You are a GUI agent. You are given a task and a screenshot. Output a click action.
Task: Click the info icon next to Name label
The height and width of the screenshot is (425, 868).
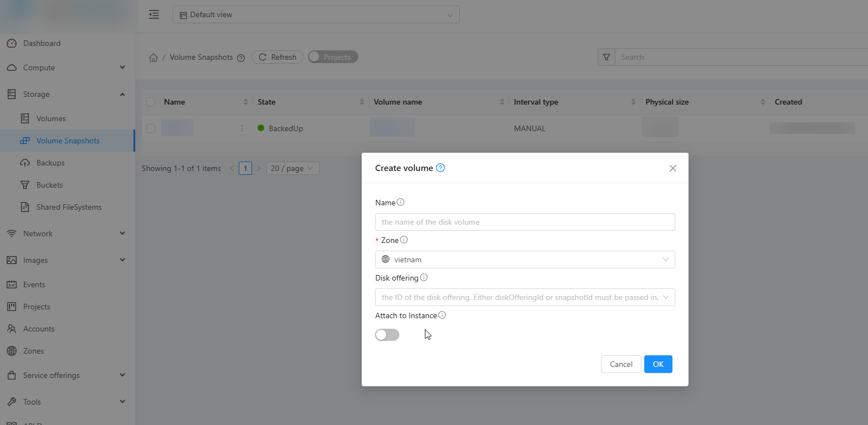click(401, 203)
